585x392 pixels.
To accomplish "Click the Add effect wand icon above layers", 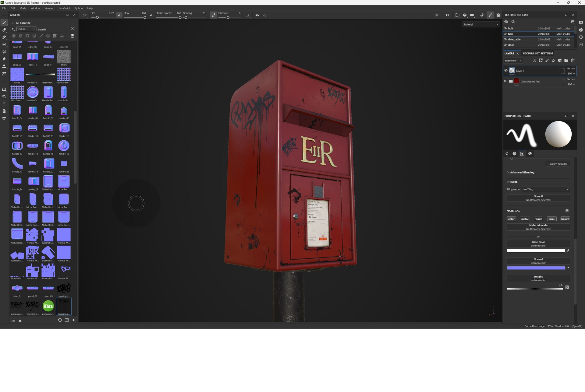I will point(534,61).
